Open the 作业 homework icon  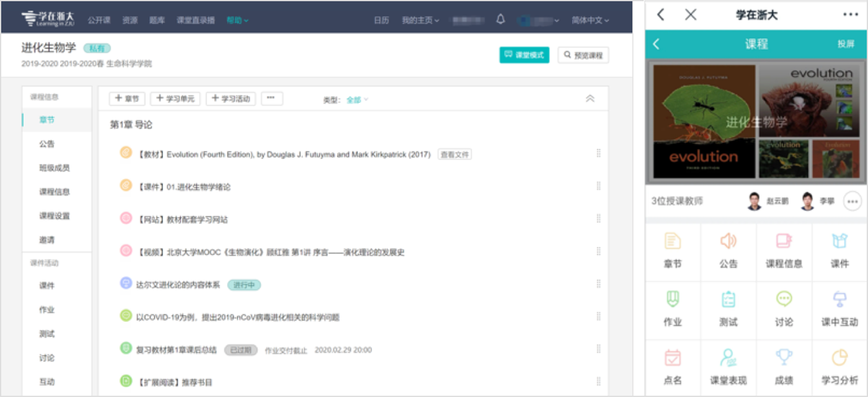pyautogui.click(x=672, y=310)
